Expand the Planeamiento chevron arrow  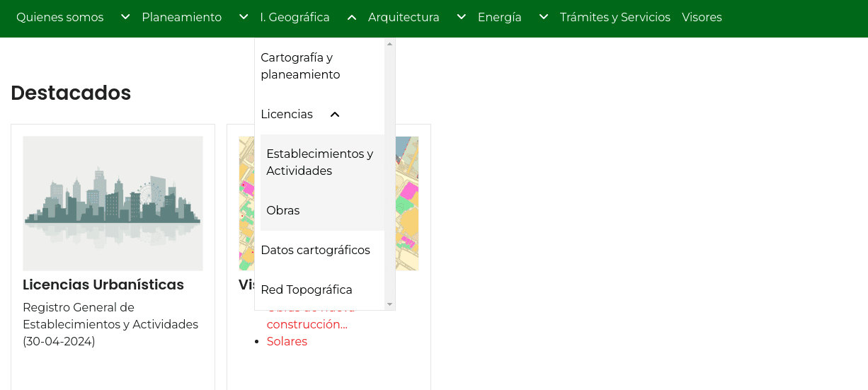click(244, 17)
